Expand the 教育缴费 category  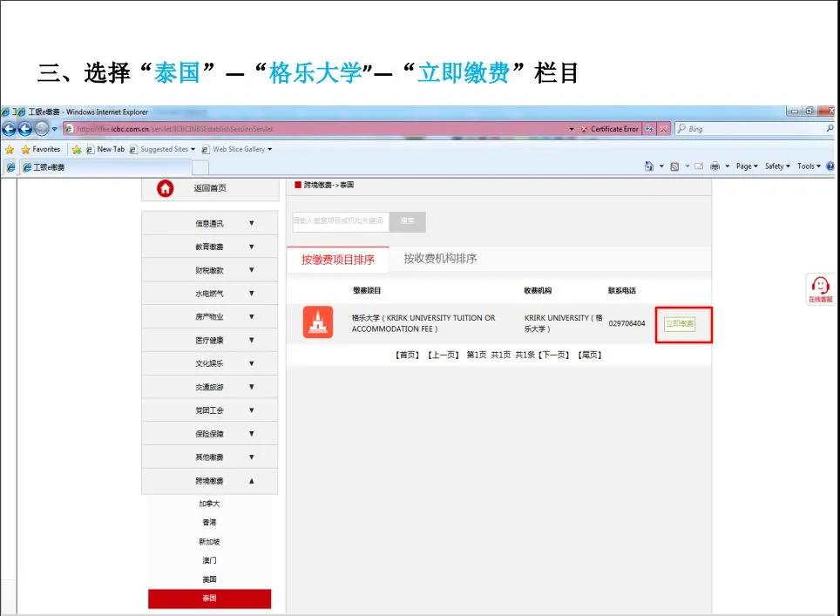point(209,247)
